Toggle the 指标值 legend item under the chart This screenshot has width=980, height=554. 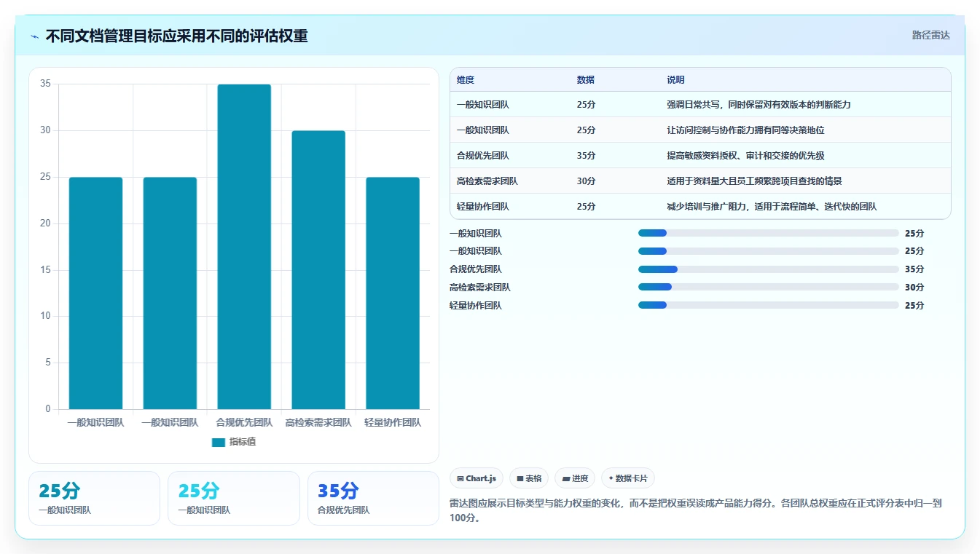point(234,442)
